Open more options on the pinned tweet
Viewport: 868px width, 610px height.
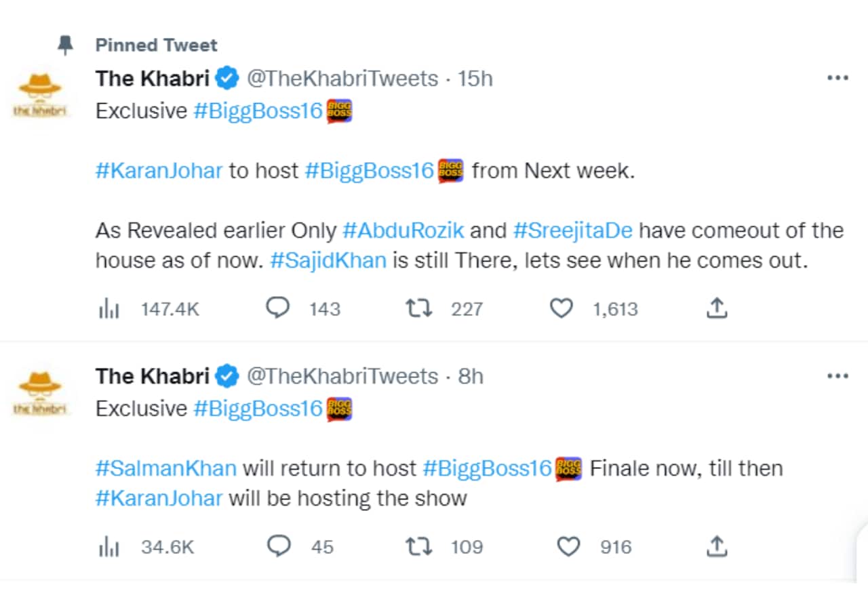(x=837, y=79)
